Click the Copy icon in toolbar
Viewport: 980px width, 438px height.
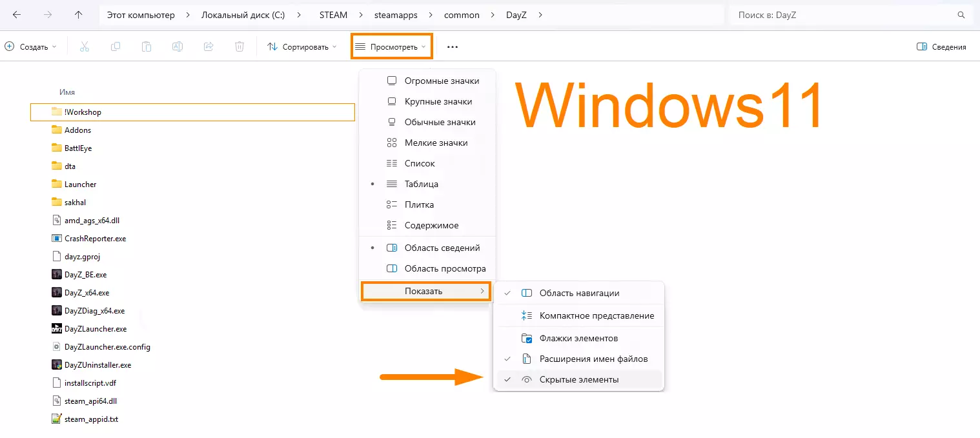point(116,46)
